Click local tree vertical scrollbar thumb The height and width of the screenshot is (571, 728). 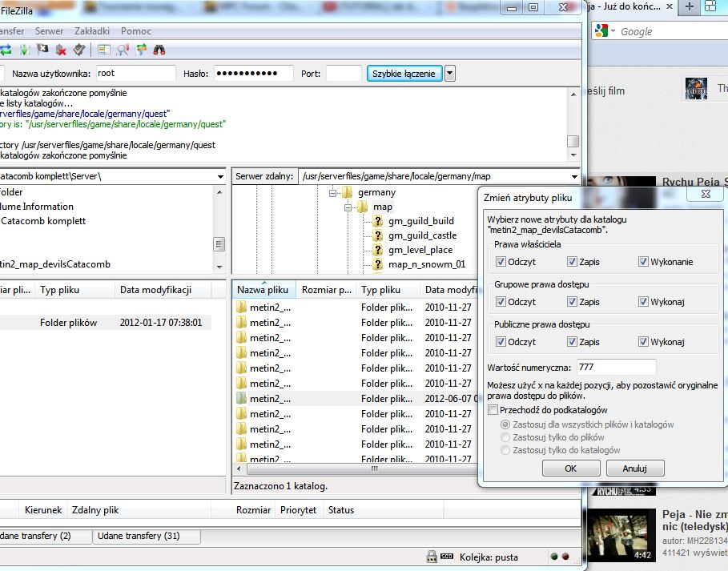pyautogui.click(x=219, y=244)
